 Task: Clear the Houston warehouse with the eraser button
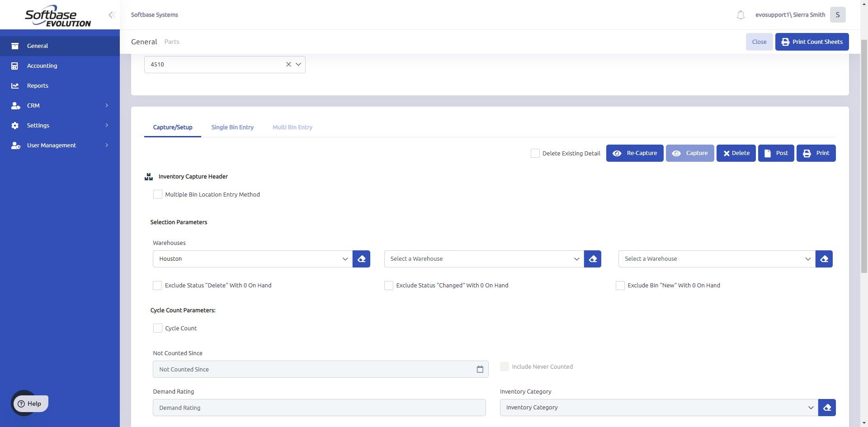click(362, 259)
